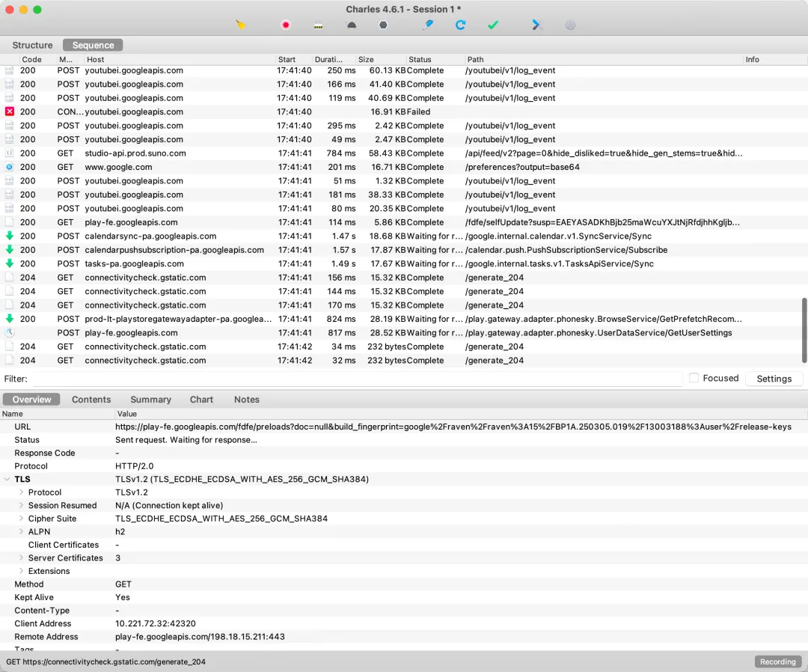Collapse the TLS section
The image size is (808, 672).
pyautogui.click(x=7, y=479)
